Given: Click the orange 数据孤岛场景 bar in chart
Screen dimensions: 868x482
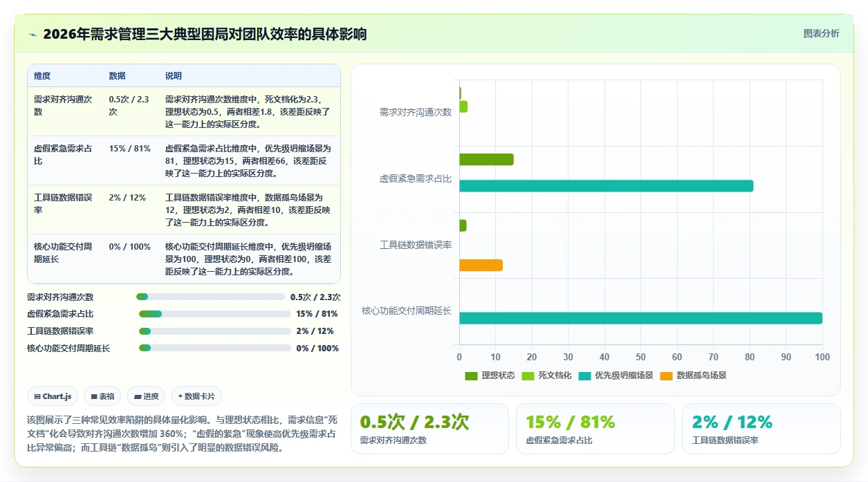Looking at the screenshot, I should coord(481,266).
